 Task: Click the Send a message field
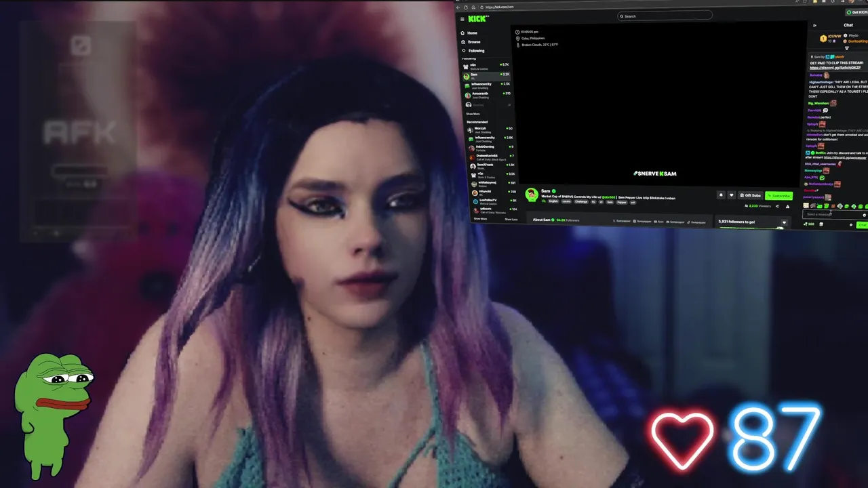834,214
